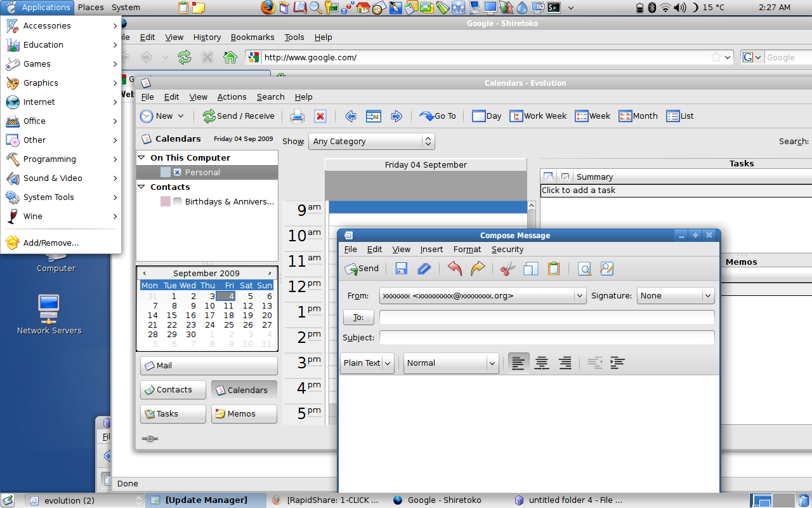The height and width of the screenshot is (508, 812).
Task: Click Go To in Evolution toolbar
Action: [x=438, y=116]
